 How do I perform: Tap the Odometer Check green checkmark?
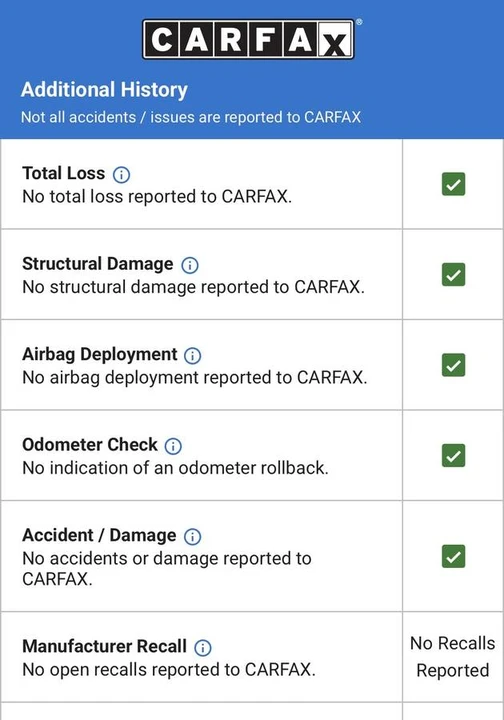[454, 456]
